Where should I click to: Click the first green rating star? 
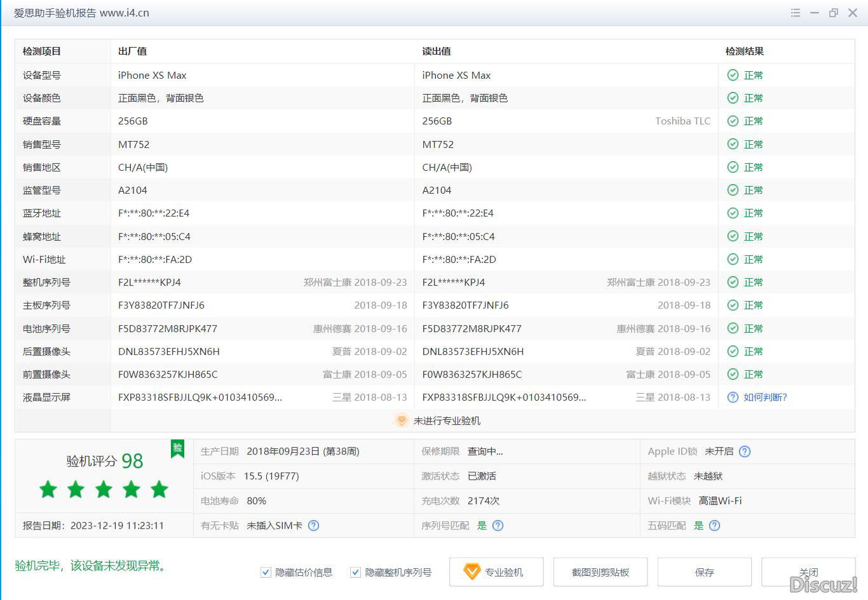point(48,489)
